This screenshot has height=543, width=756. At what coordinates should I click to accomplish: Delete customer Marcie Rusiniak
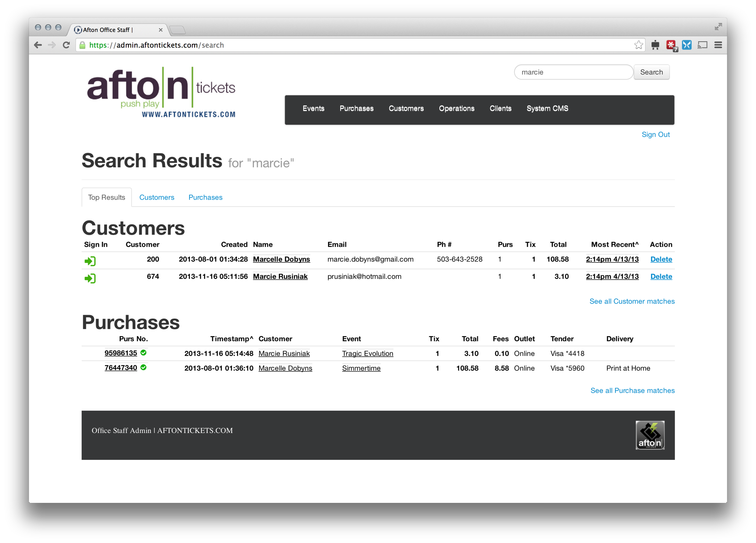(661, 277)
